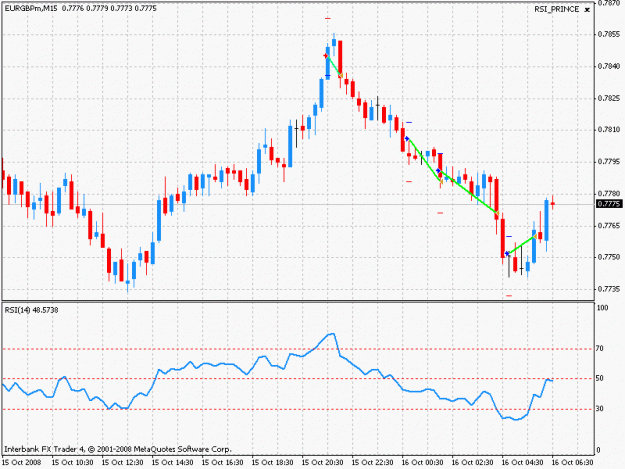Click the 0.7765 price axis label
This screenshot has height=469, width=625.
(609, 226)
